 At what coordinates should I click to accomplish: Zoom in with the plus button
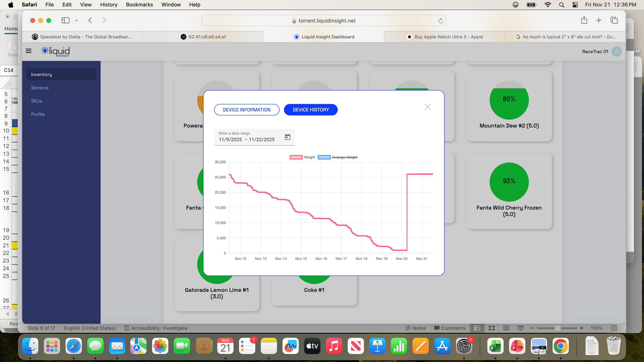pos(582,328)
